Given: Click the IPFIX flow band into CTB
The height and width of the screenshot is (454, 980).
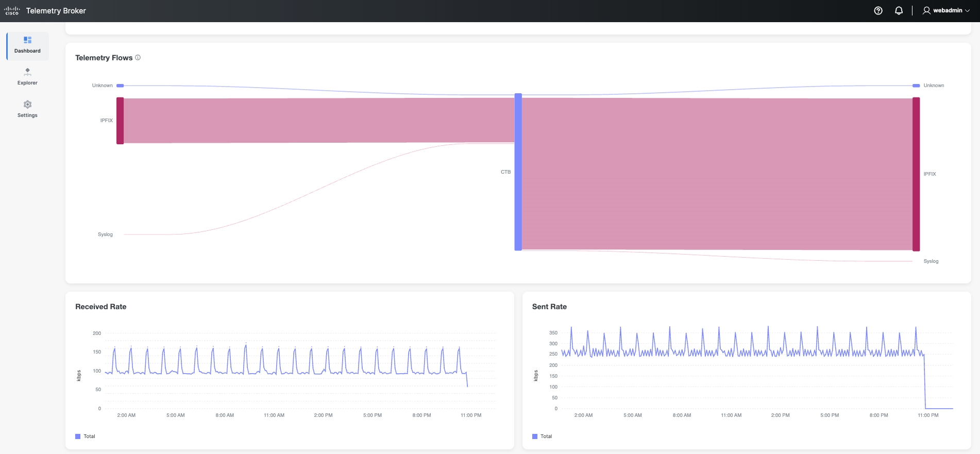Looking at the screenshot, I should pos(319,121).
